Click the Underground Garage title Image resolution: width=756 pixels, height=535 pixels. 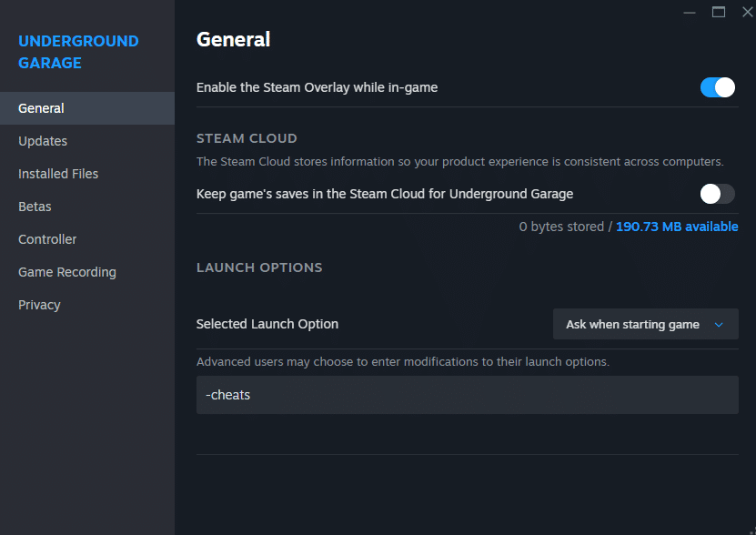coord(78,52)
